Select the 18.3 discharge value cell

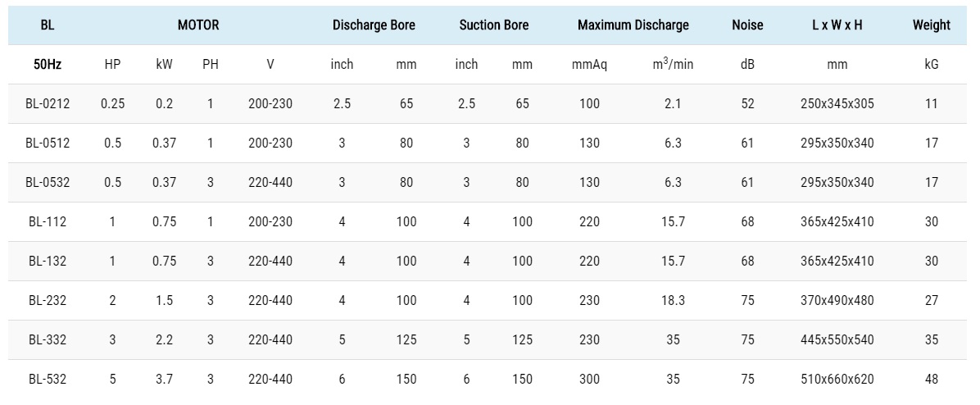(674, 301)
